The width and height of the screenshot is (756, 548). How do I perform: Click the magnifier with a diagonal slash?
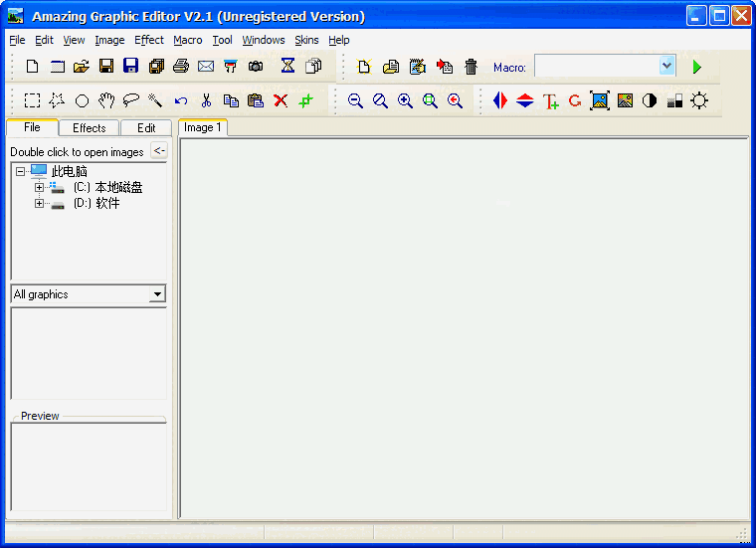click(x=380, y=100)
